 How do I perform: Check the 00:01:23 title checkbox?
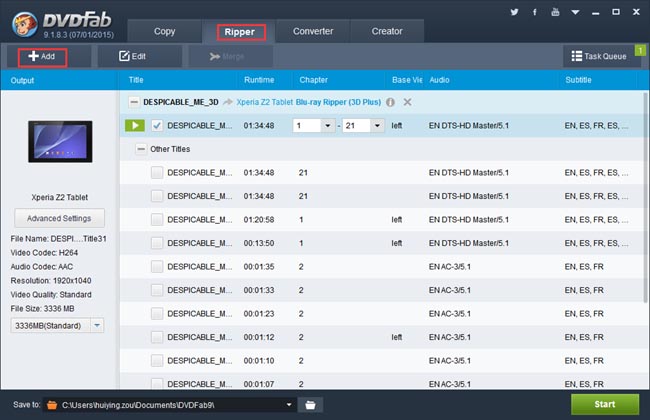click(157, 313)
